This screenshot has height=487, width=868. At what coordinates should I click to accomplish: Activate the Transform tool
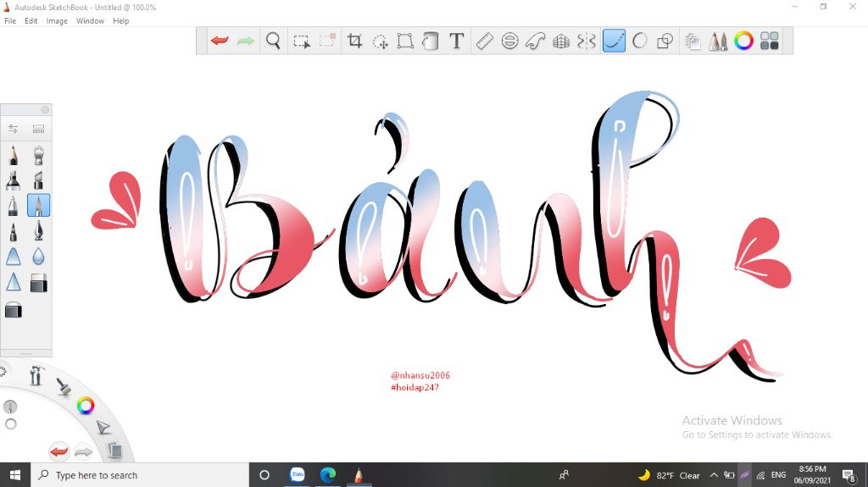click(x=405, y=41)
